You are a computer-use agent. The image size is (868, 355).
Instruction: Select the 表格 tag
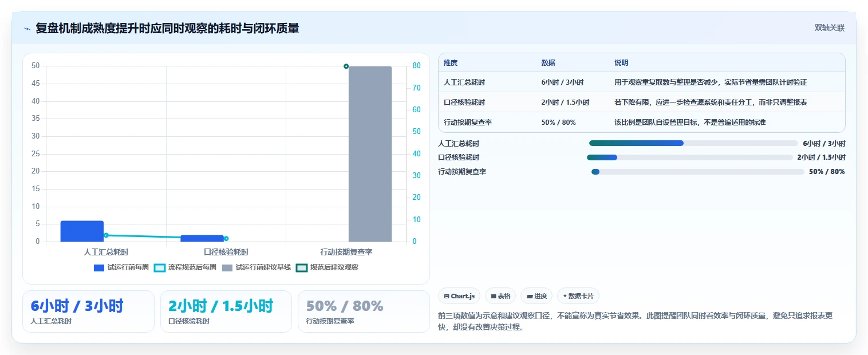pos(500,296)
